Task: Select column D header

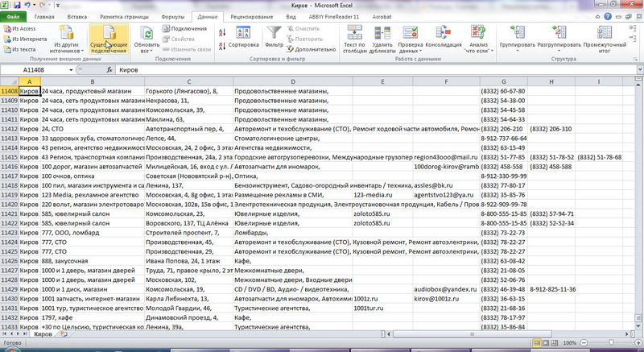Action: pyautogui.click(x=293, y=81)
